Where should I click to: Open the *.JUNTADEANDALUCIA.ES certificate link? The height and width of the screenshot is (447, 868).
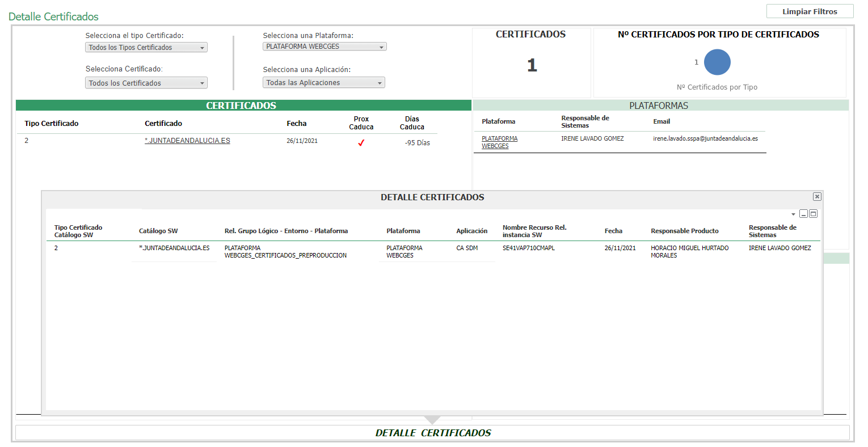[x=187, y=141]
